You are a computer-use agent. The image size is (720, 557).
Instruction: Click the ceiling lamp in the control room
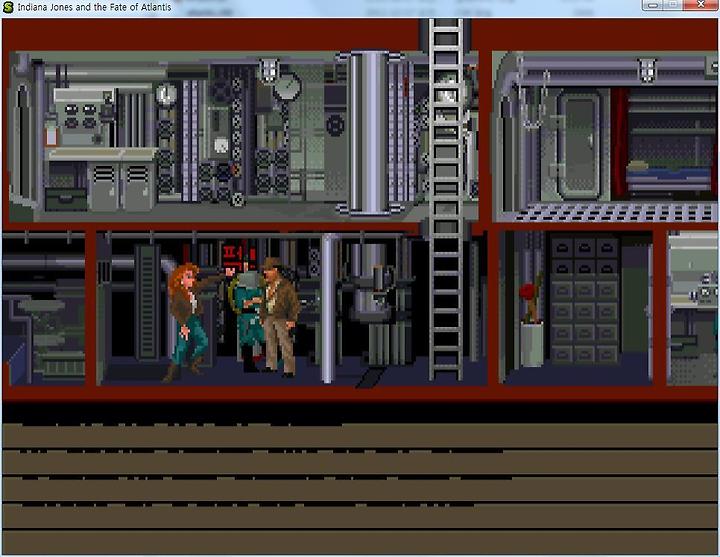pos(269,71)
